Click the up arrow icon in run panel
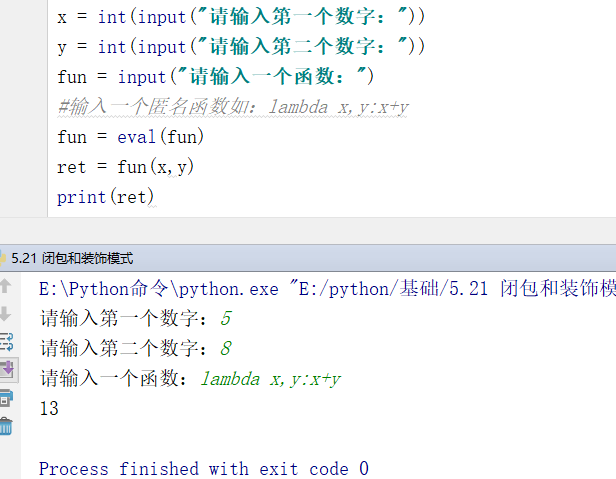This screenshot has height=479, width=616. [x=5, y=286]
